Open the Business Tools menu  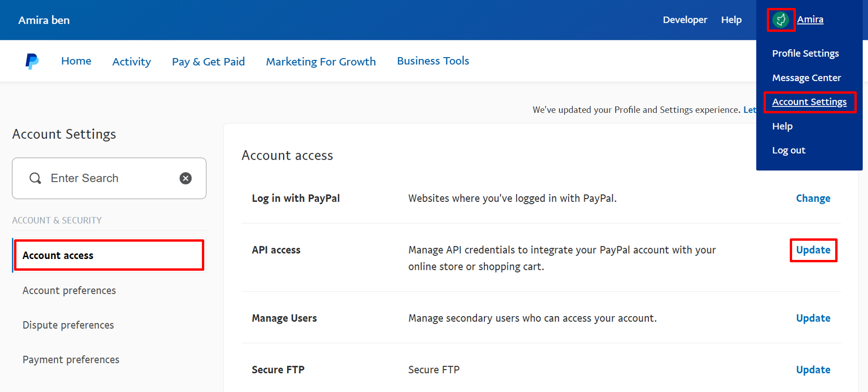tap(433, 61)
